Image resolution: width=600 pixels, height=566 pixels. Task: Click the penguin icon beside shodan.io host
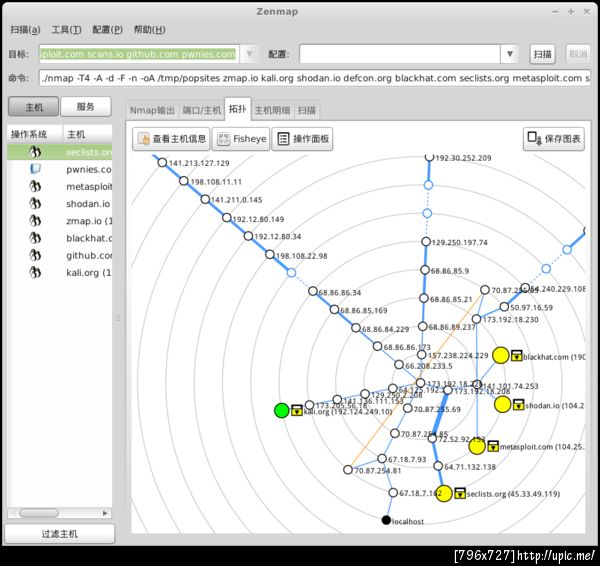[x=35, y=204]
